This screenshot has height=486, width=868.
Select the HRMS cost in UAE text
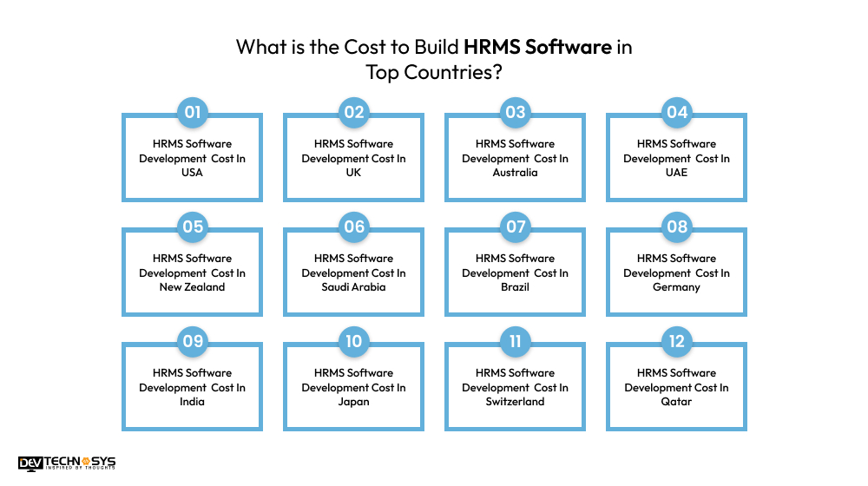pos(676,158)
